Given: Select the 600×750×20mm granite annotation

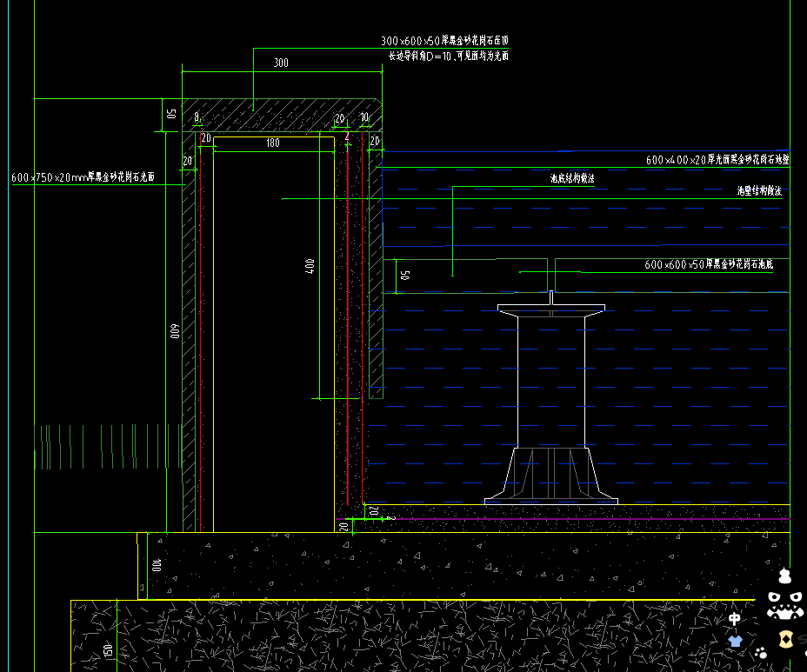Looking at the screenshot, I should (x=83, y=177).
